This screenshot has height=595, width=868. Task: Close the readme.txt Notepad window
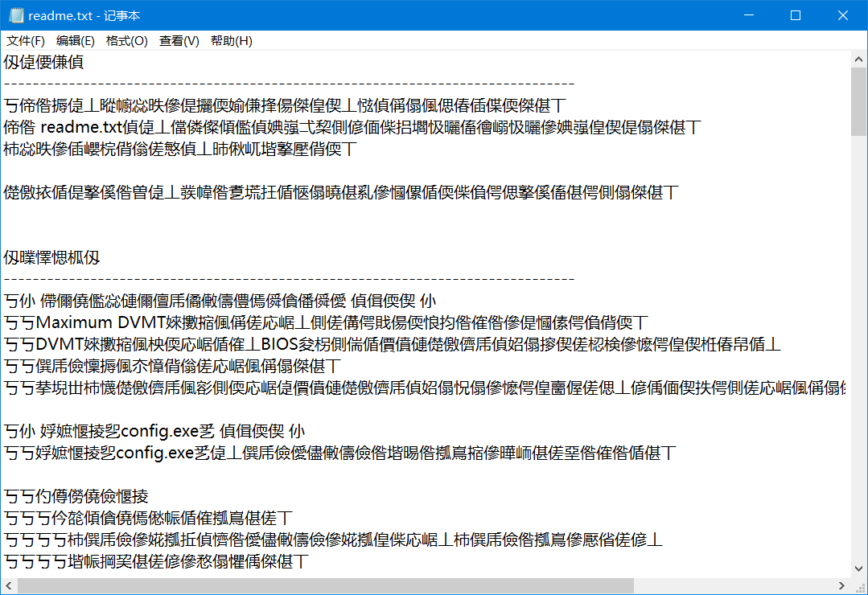[x=842, y=15]
